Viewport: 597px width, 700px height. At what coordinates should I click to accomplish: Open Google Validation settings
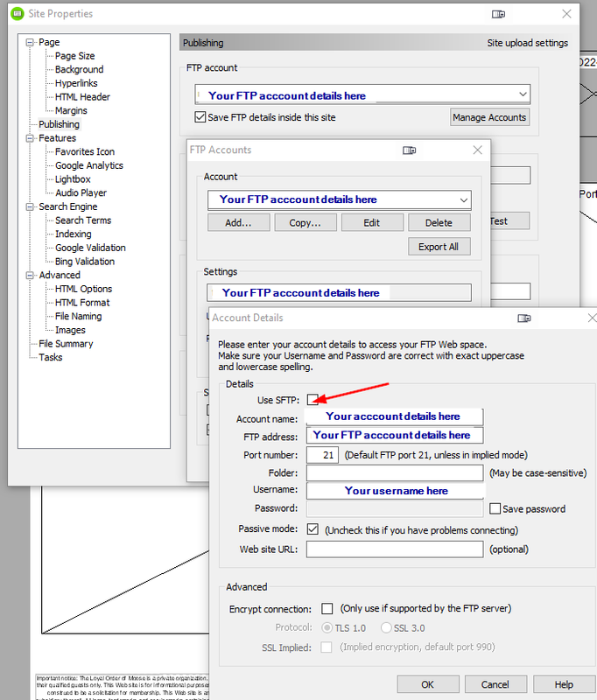pyautogui.click(x=90, y=248)
